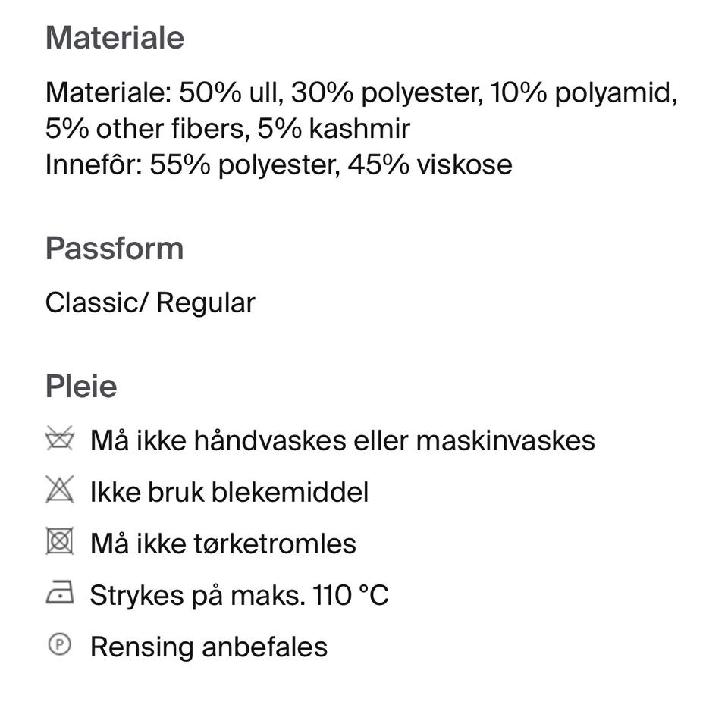Click the '5% other fibers, 5% kashmir' line
This screenshot has width=728, height=705.
pyautogui.click(x=227, y=129)
